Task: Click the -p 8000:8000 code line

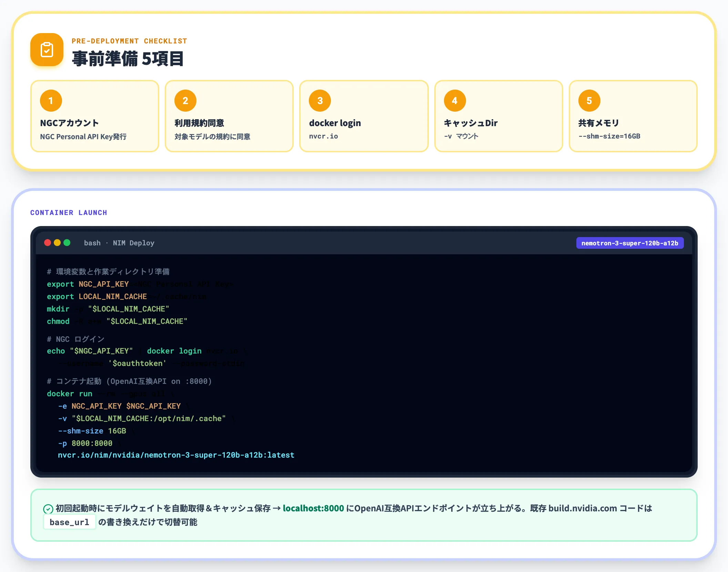Action: point(90,443)
